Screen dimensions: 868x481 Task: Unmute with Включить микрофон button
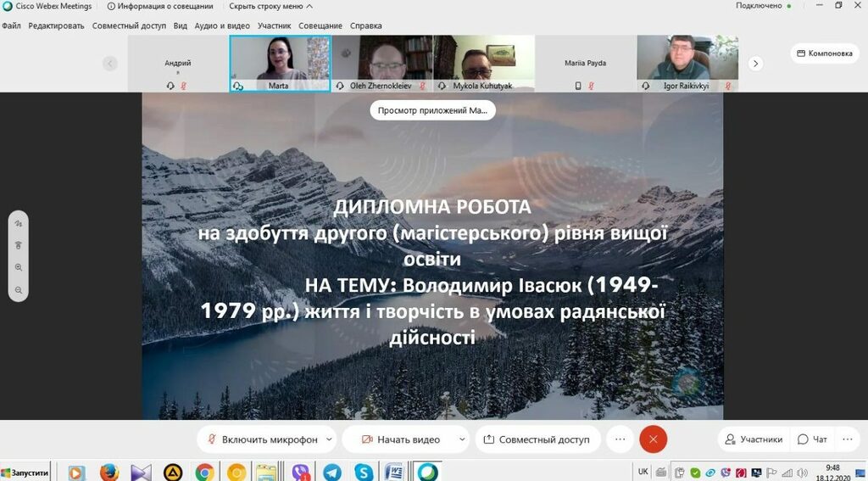coord(262,439)
